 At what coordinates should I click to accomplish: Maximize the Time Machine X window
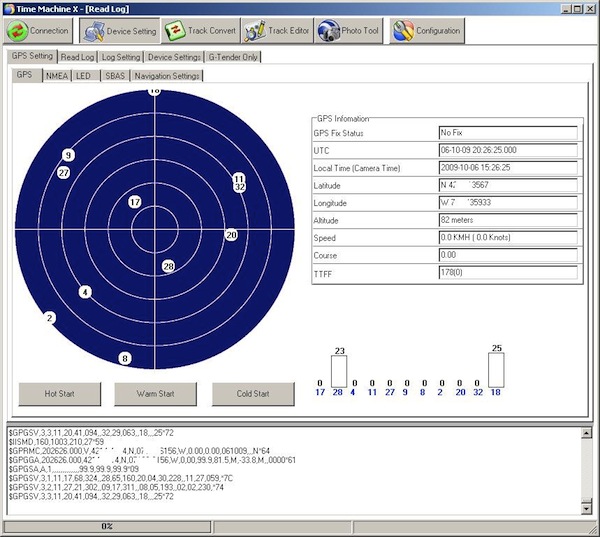coord(577,9)
